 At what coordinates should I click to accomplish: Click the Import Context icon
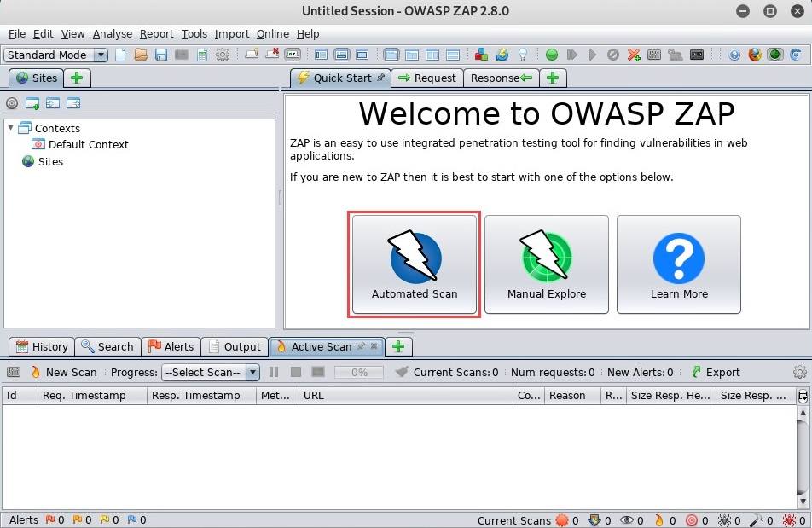tap(53, 103)
